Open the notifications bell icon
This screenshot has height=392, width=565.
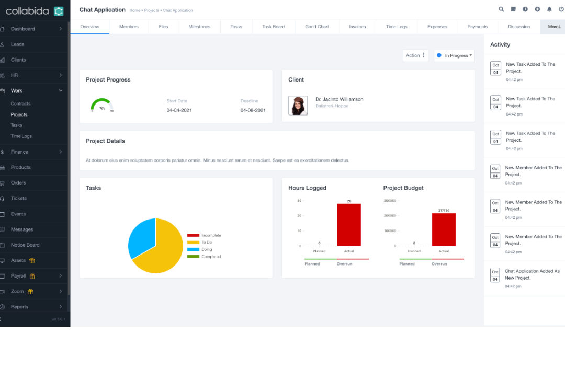[x=549, y=9]
